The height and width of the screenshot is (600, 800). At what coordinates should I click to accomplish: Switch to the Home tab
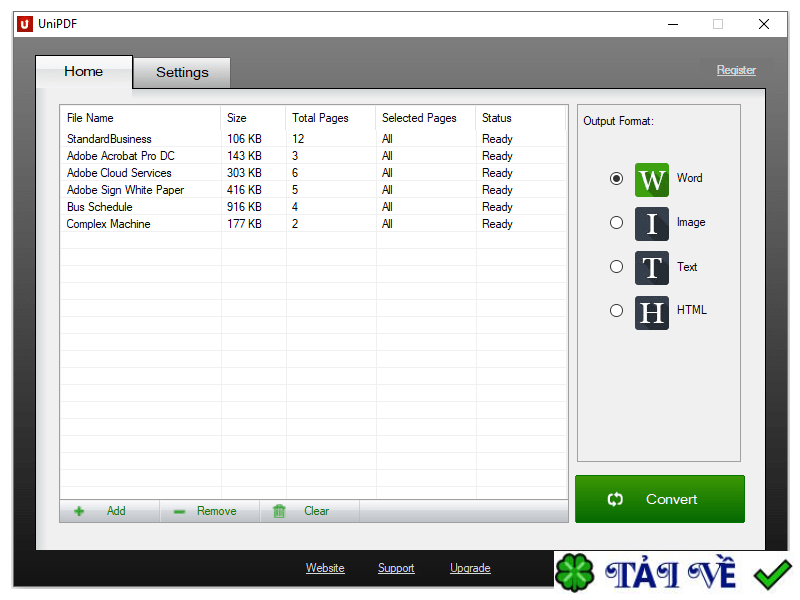pyautogui.click(x=84, y=71)
